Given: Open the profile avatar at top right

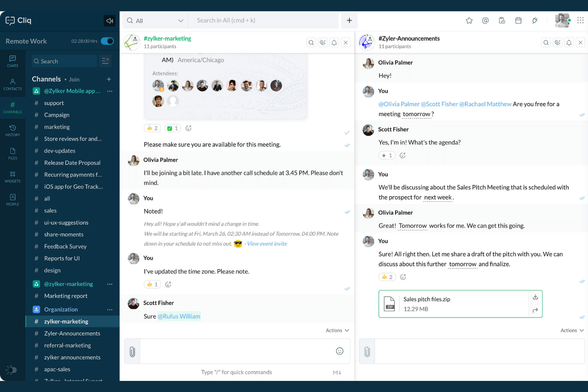Looking at the screenshot, I should 562,20.
